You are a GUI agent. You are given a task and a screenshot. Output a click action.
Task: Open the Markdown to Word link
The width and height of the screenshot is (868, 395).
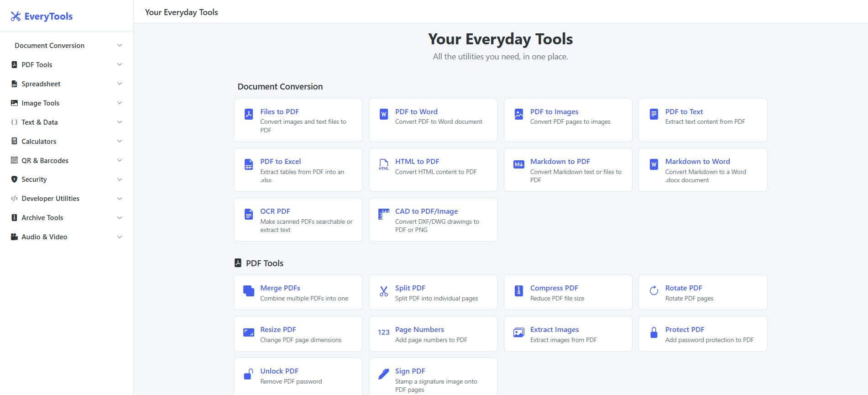pos(697,161)
